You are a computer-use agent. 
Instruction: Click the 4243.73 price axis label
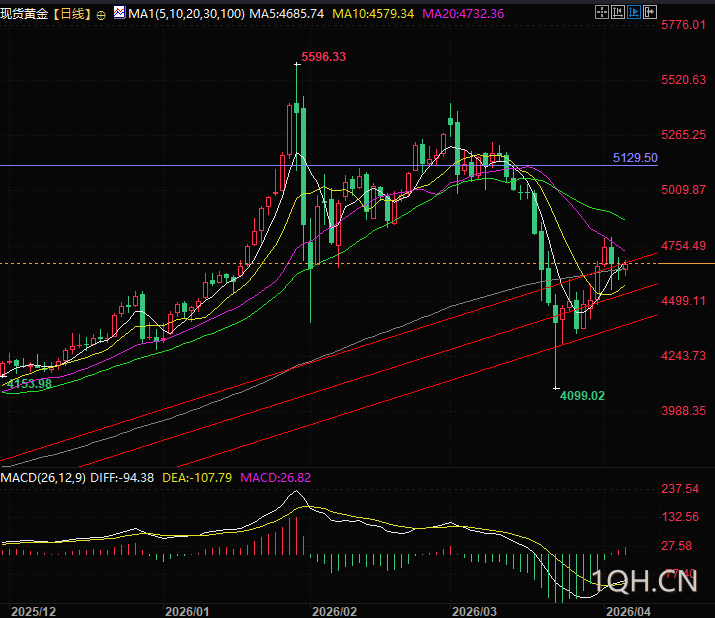coord(684,356)
